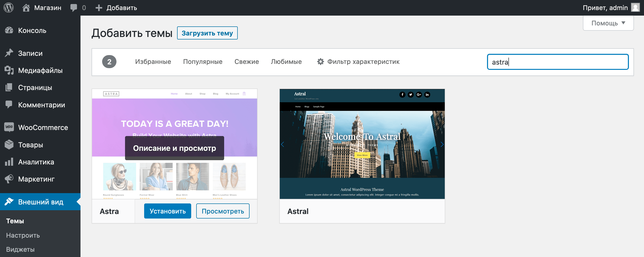Click the Записи pushpin icon
Viewport: 644px width, 257px height.
click(9, 53)
